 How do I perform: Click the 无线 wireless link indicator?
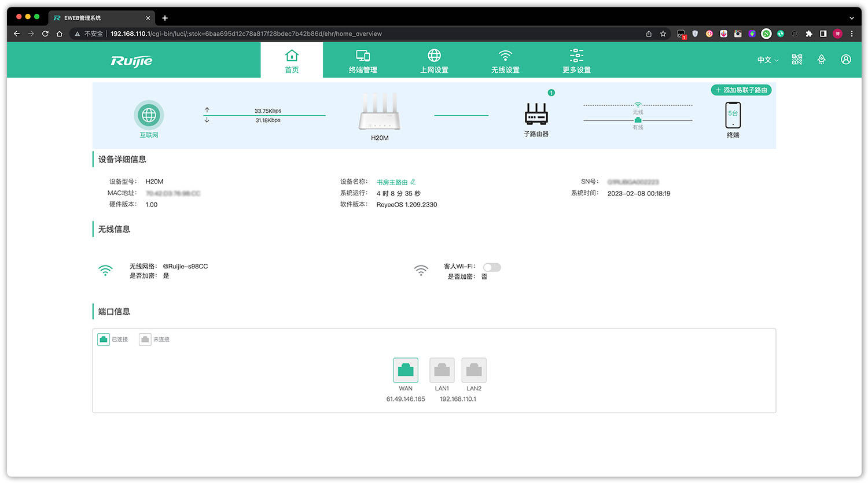click(x=638, y=108)
